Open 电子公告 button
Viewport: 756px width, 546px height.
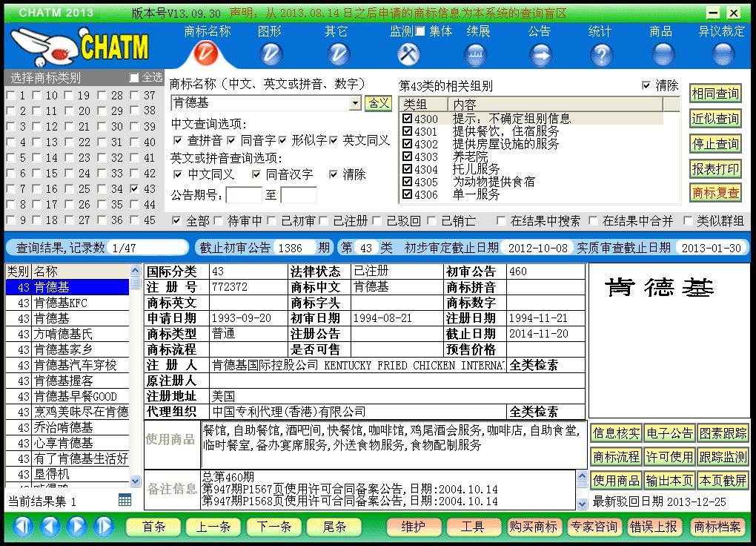pos(669,433)
